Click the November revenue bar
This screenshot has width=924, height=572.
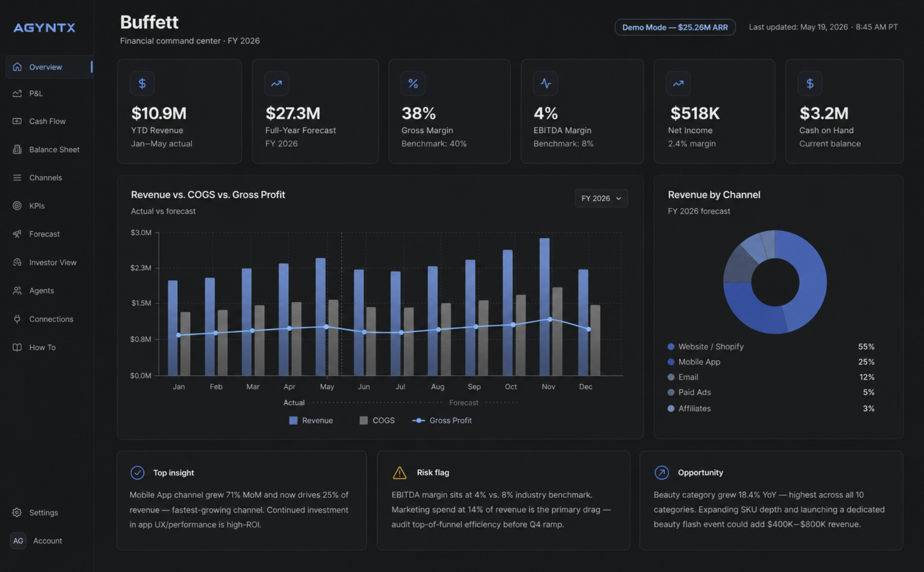point(545,307)
